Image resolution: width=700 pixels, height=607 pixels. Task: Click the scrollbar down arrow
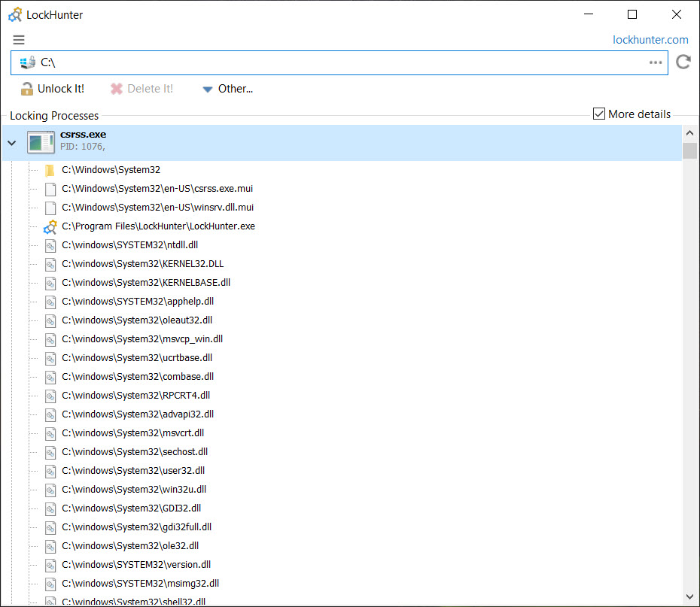click(689, 596)
